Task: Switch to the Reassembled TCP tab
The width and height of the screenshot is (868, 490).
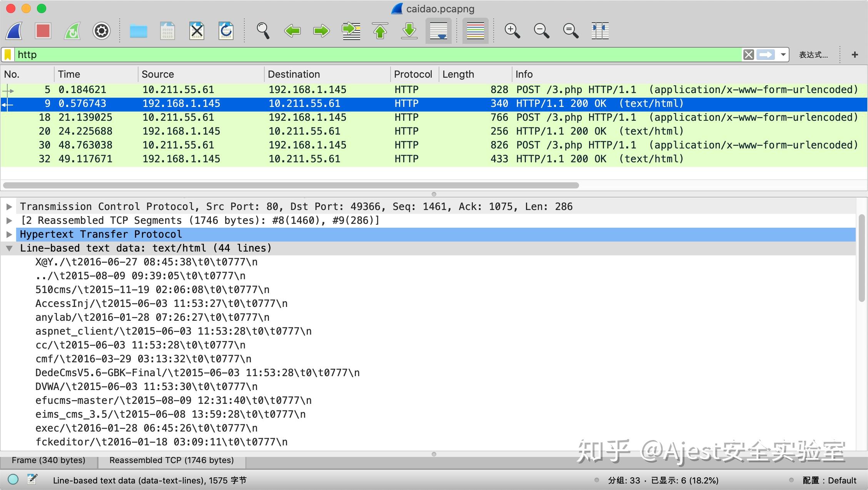Action: (x=172, y=460)
